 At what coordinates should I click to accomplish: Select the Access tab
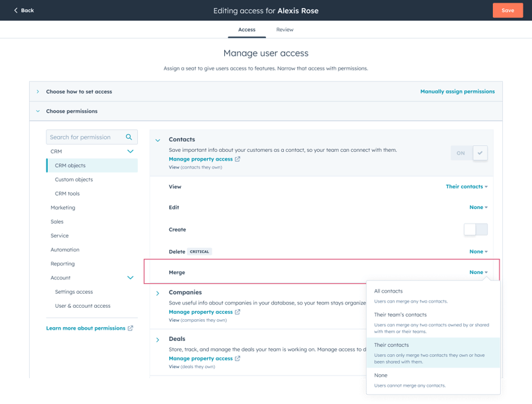(247, 29)
